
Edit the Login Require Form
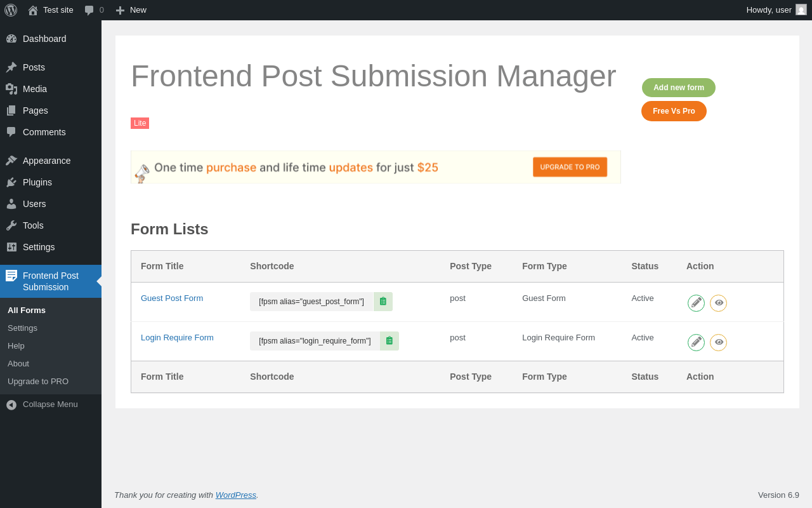[x=696, y=342]
